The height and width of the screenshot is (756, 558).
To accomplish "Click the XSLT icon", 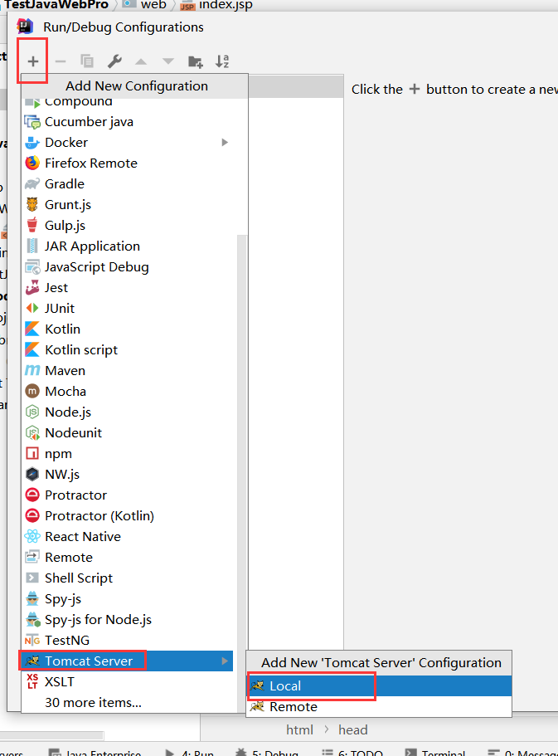I will (x=32, y=681).
